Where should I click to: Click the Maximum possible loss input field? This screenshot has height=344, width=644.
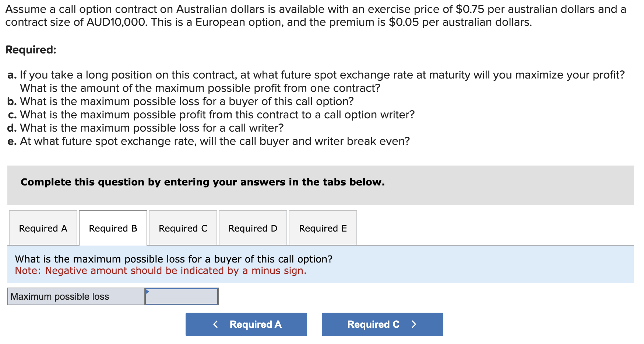182,296
